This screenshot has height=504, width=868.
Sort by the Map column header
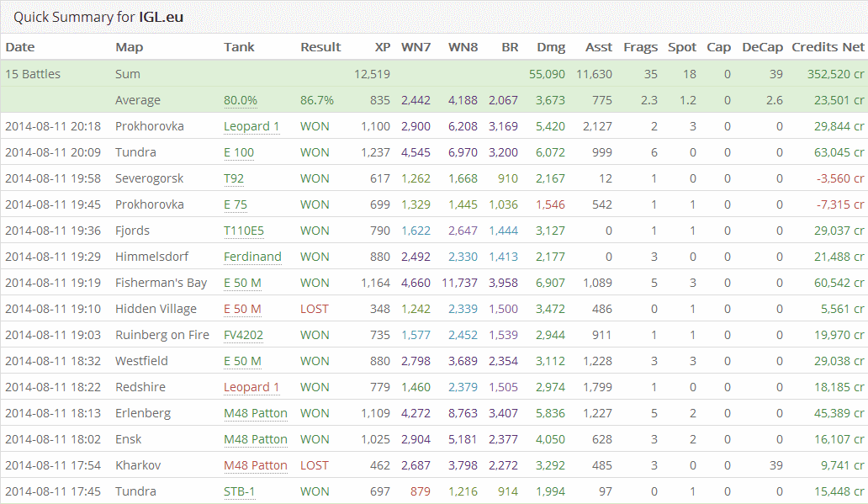(x=129, y=47)
